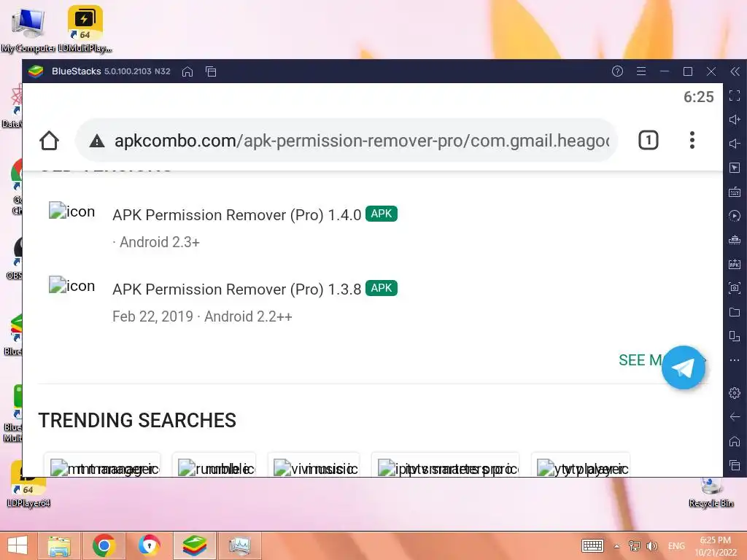
Task: Take a screenshot with the side toolbar icon
Action: click(735, 287)
